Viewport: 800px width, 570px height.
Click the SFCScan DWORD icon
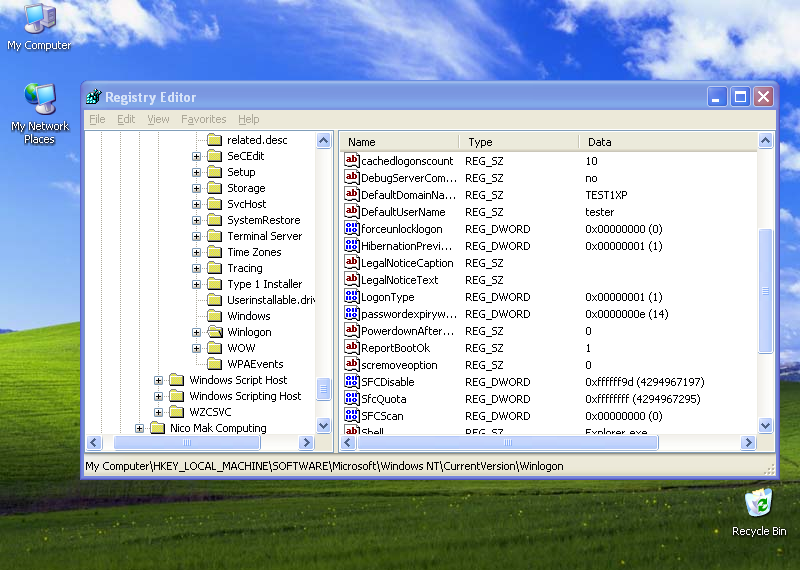coord(352,415)
